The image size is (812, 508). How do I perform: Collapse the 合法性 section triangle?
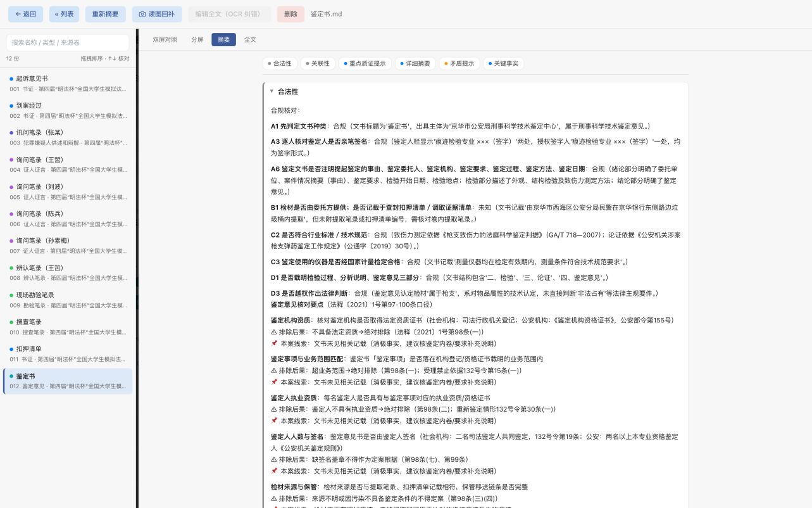(272, 91)
